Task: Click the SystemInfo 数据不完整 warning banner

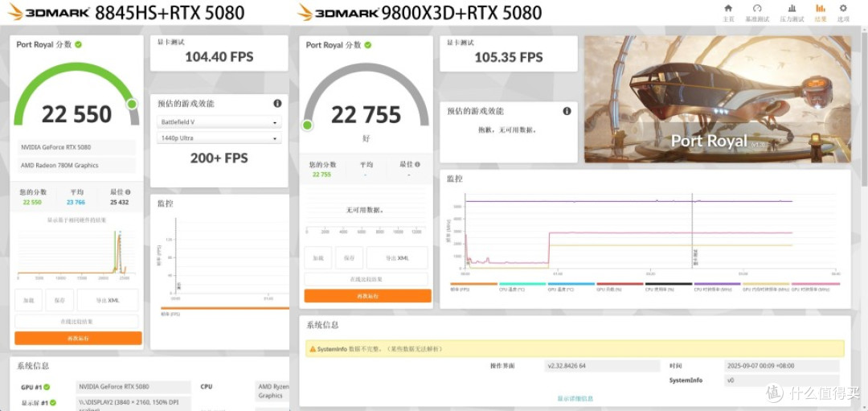Action: click(x=575, y=349)
